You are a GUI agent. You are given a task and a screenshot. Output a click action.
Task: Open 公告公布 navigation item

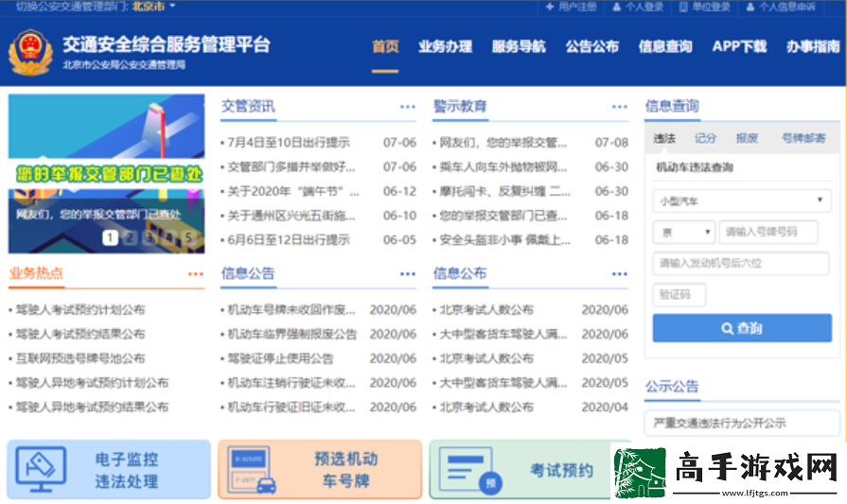[x=592, y=46]
